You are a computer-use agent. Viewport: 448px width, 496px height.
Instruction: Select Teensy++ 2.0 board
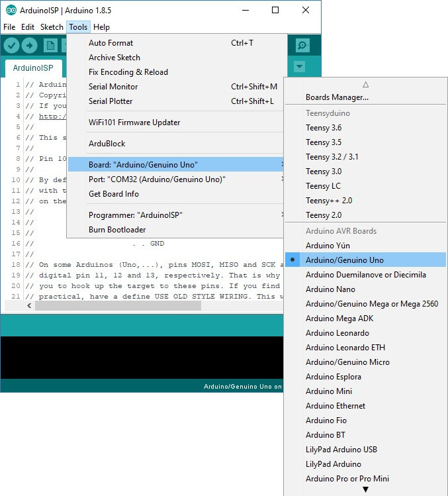(x=365, y=201)
